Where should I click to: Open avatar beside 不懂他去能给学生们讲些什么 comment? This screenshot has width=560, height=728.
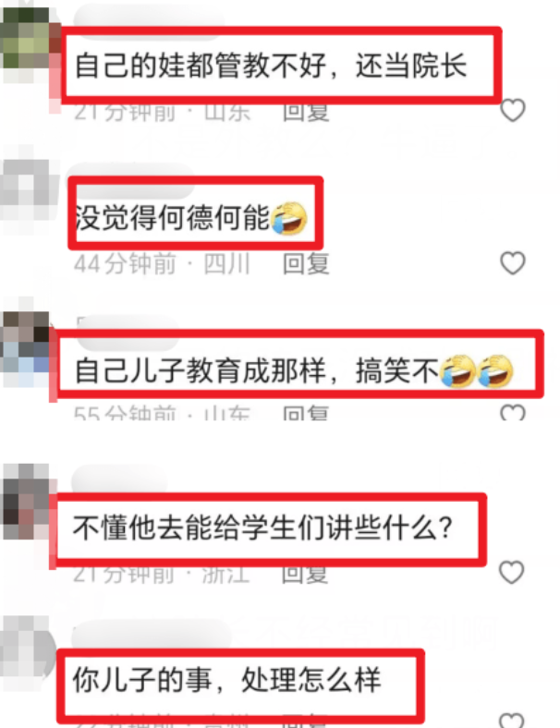(x=26, y=502)
